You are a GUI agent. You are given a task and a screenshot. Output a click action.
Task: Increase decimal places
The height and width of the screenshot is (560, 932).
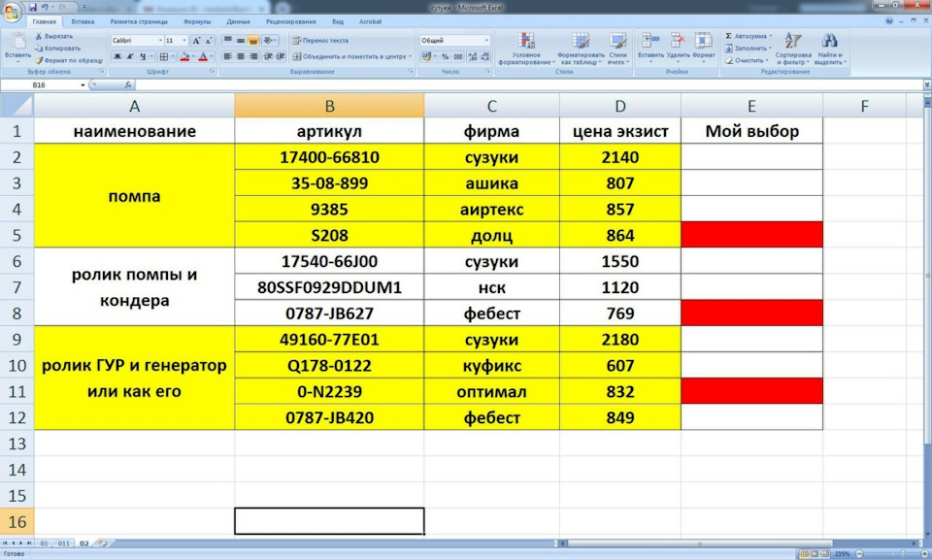click(473, 56)
